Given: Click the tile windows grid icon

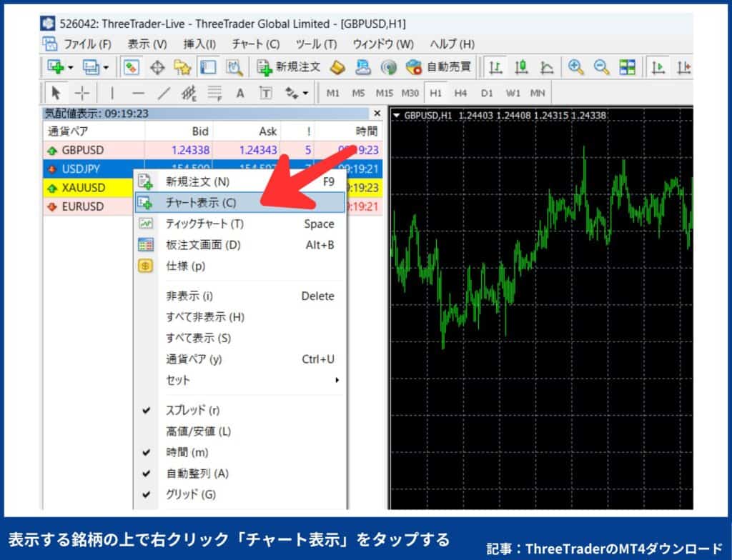Looking at the screenshot, I should (627, 68).
